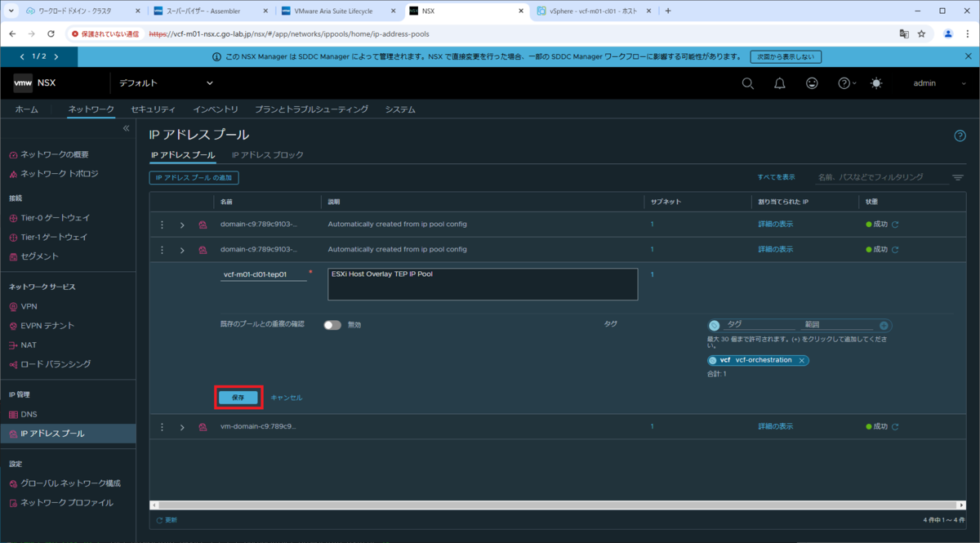Click the page help icon beside IP アドレス プール title
980x543 pixels.
[960, 136]
